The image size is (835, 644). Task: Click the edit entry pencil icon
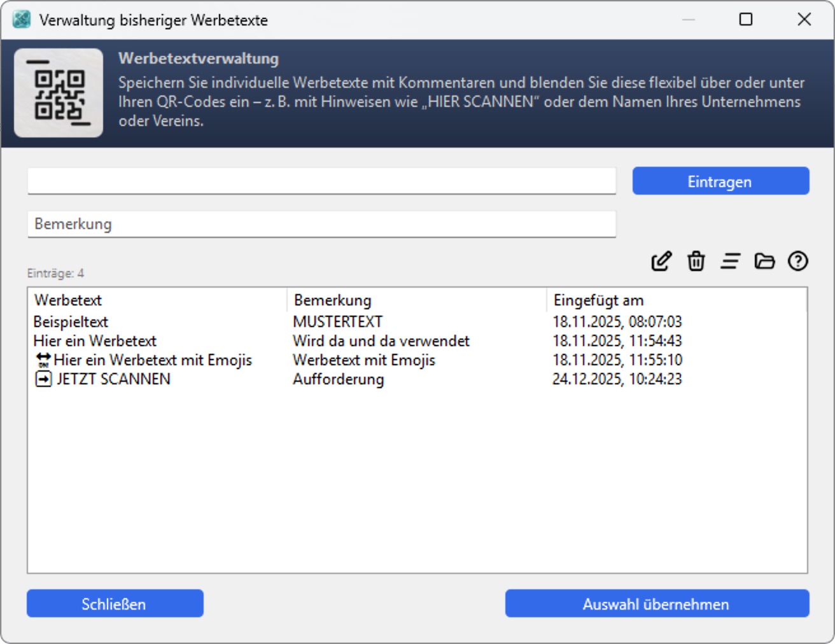tap(661, 261)
